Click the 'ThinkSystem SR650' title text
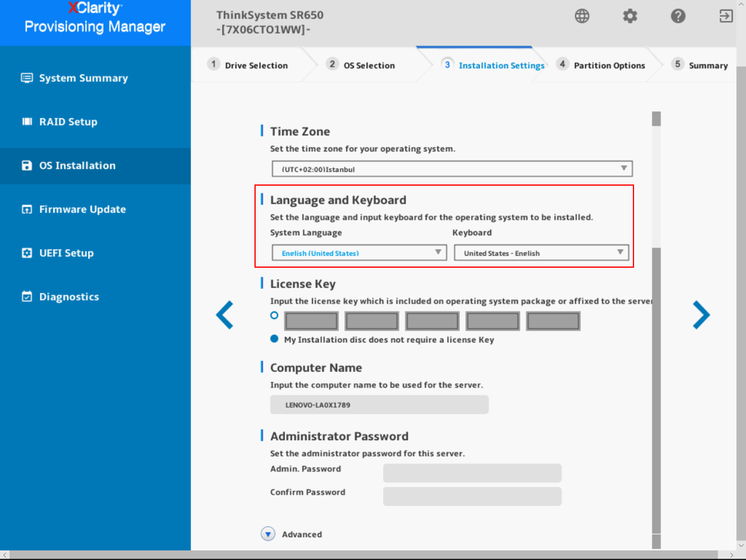The image size is (746, 560). click(x=269, y=15)
